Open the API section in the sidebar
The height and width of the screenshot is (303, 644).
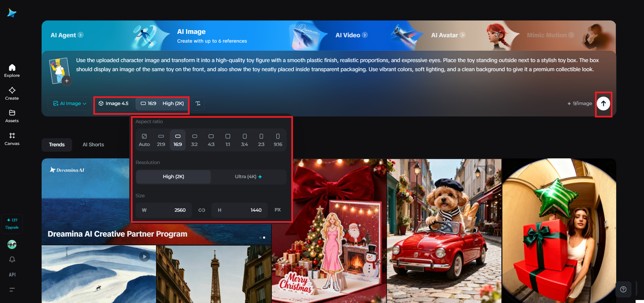(12, 274)
